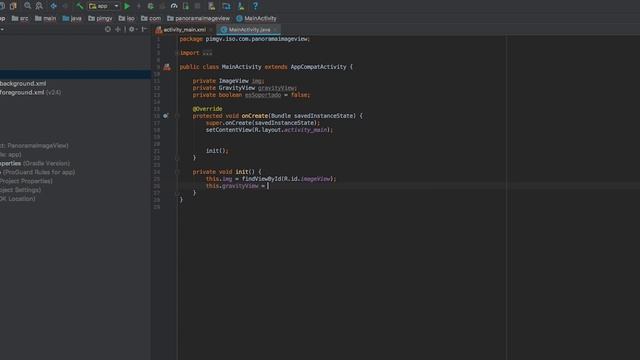The image size is (640, 360).
Task: Click 'GravityView' field declaration line
Action: pos(245,88)
